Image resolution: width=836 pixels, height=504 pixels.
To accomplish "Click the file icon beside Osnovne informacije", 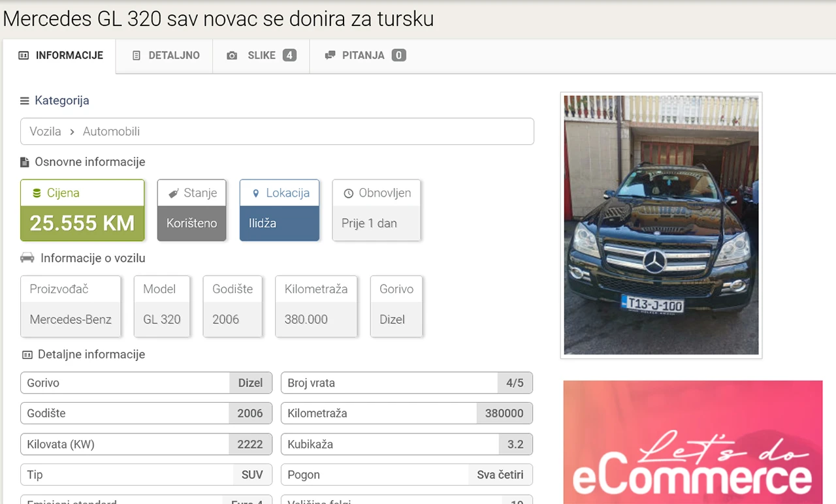I will [25, 162].
